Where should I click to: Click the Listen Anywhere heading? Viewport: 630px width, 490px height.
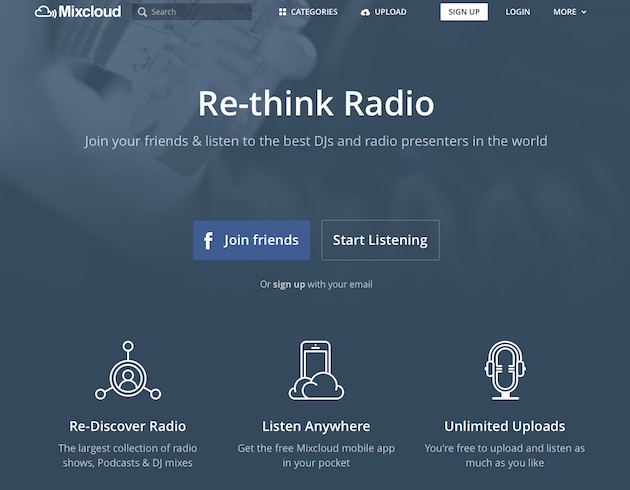click(316, 426)
